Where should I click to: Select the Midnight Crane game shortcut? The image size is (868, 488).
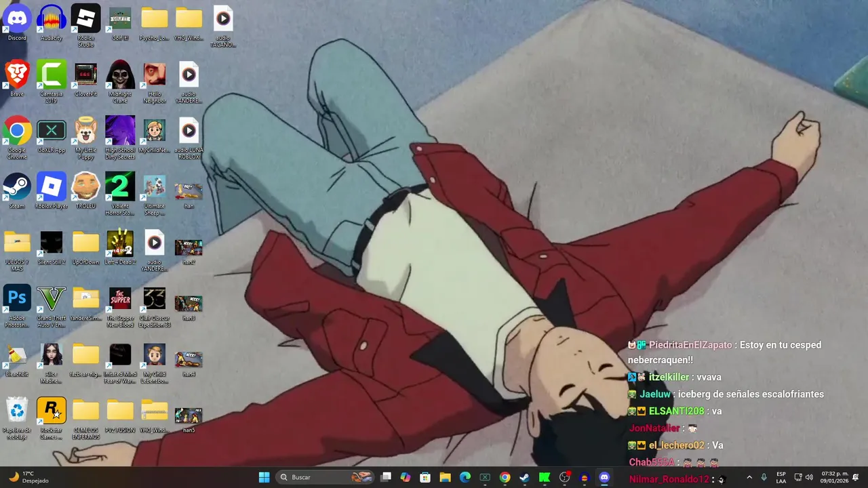[x=120, y=82]
